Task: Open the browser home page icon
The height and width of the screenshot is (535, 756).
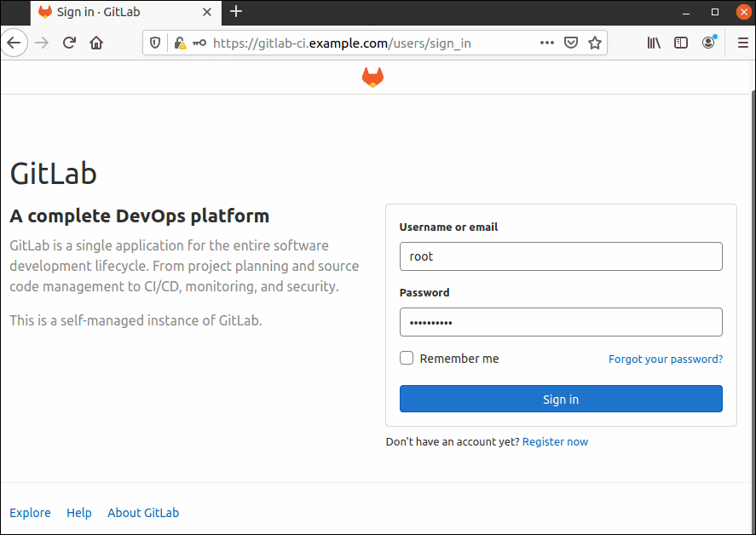Action: [x=96, y=43]
